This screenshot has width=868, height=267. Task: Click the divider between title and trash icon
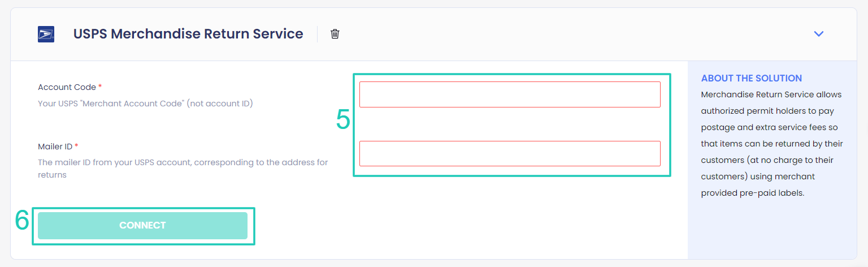(x=318, y=34)
